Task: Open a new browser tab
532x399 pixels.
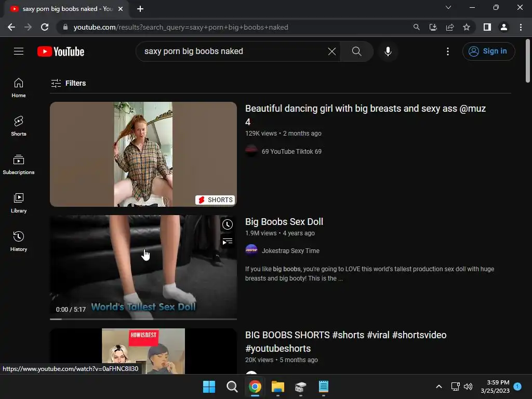Action: pyautogui.click(x=140, y=9)
